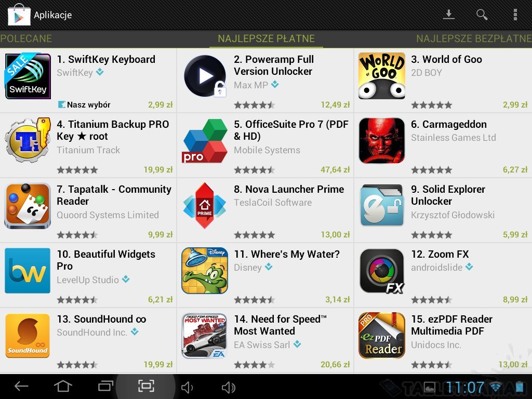The image size is (532, 399).
Task: Open Nova Launcher Prime listing title
Action: coord(289,189)
